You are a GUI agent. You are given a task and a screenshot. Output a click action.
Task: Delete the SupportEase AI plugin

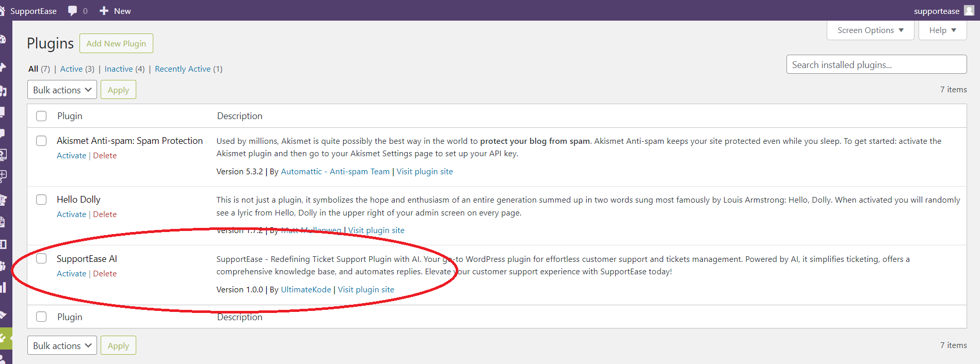click(x=105, y=274)
